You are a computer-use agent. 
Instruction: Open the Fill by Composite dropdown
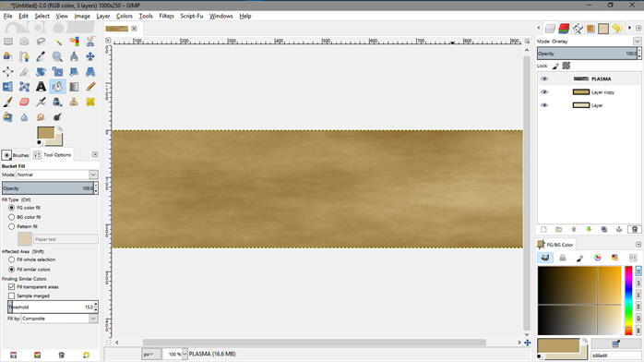pos(59,319)
